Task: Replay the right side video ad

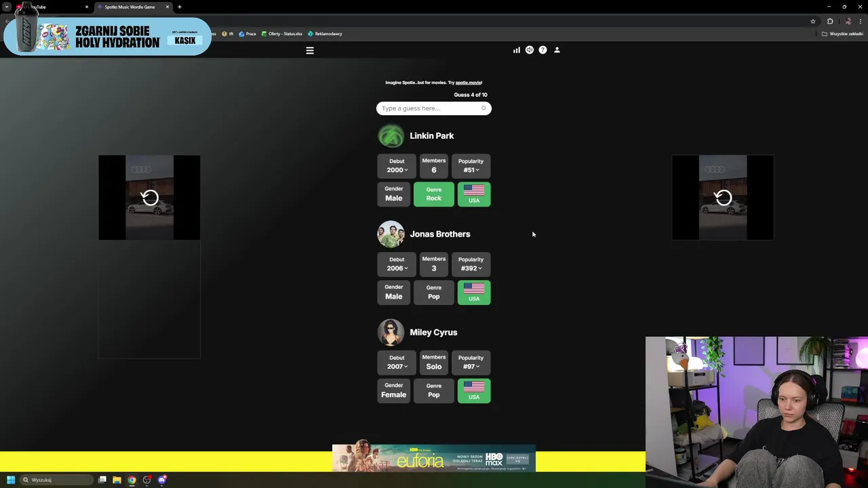Action: (x=723, y=197)
